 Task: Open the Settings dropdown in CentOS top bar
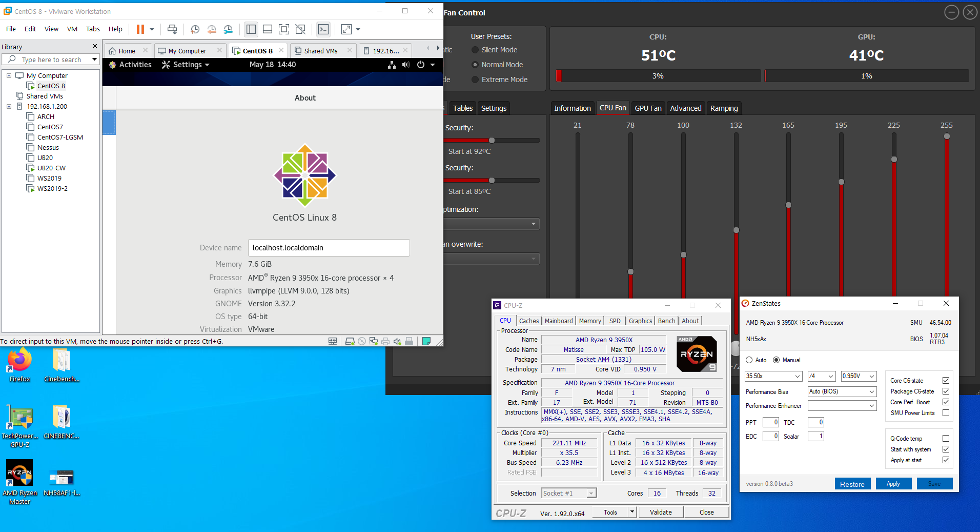click(186, 65)
